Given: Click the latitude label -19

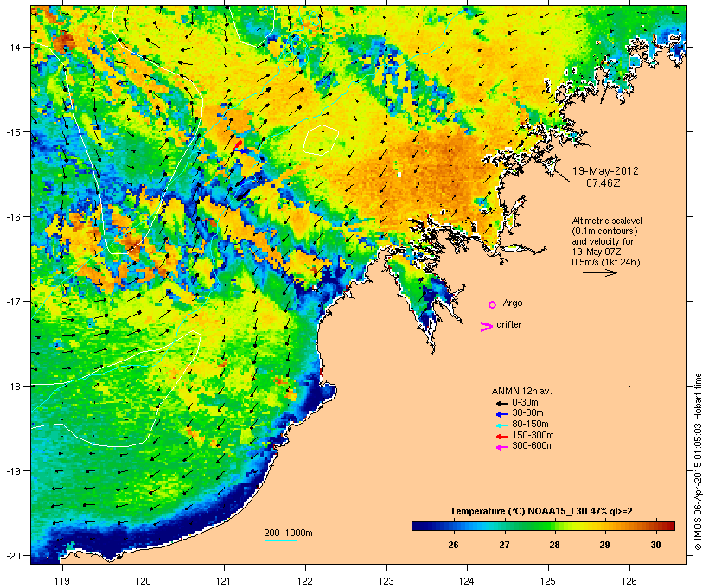Looking at the screenshot, I should (x=13, y=471).
